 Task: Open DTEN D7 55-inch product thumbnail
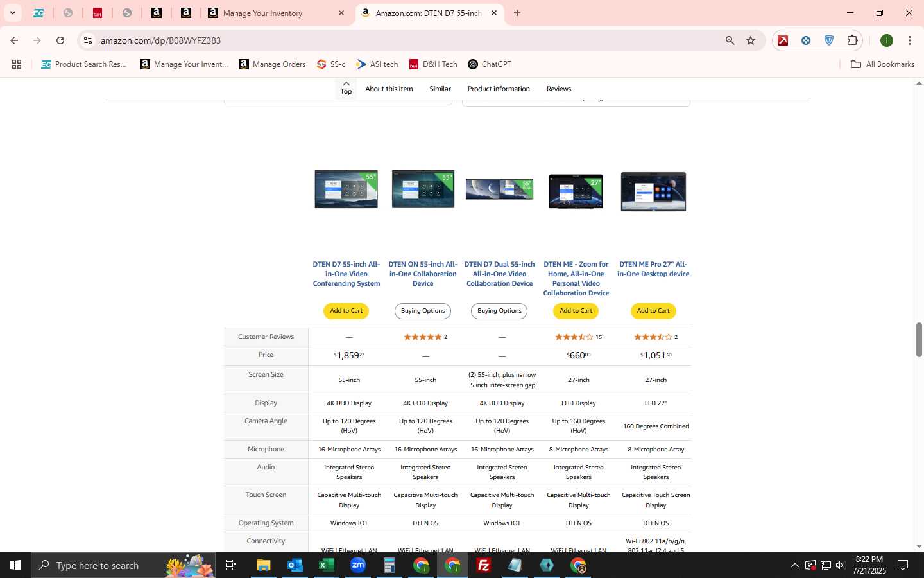(346, 189)
